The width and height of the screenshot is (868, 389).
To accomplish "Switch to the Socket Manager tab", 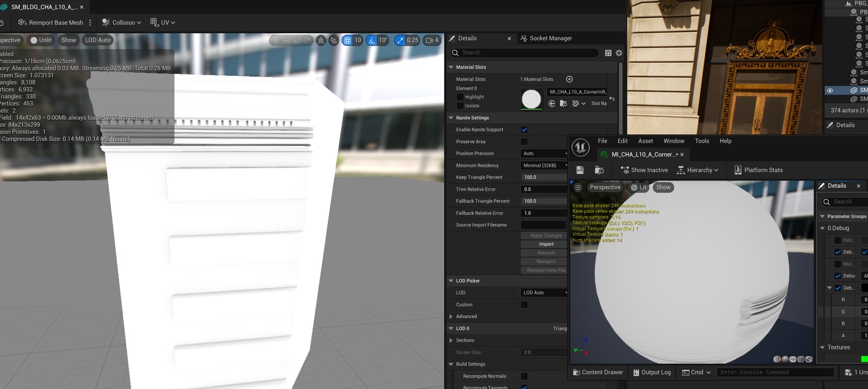I will tap(546, 39).
